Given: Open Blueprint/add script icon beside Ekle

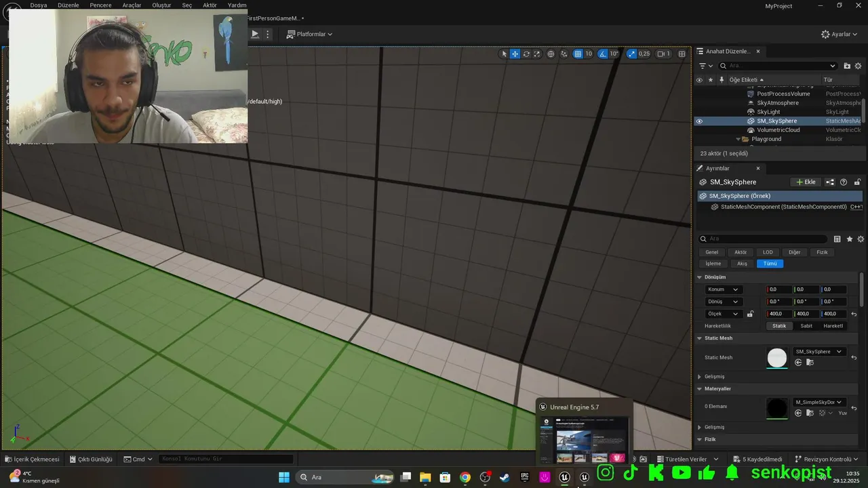Looking at the screenshot, I should click(x=830, y=182).
